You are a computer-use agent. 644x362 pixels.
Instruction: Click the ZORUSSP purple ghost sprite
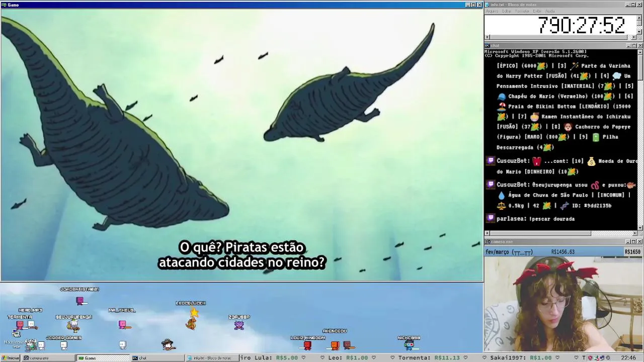[239, 325]
